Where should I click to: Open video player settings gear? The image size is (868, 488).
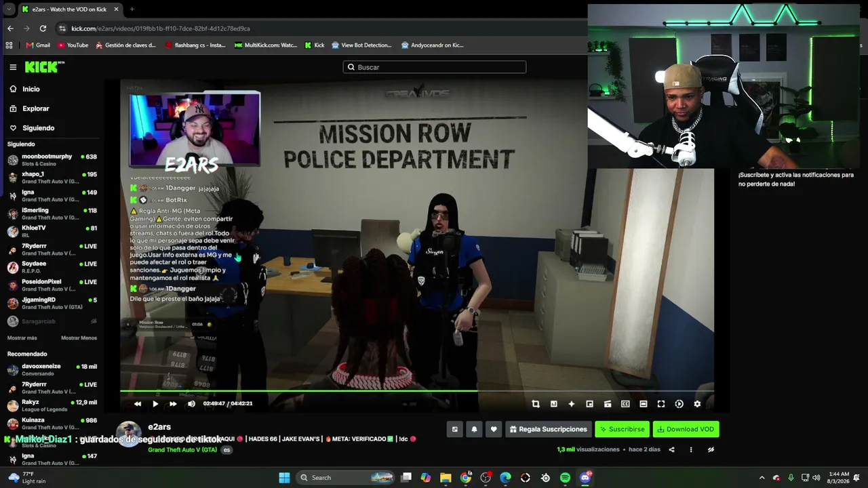point(697,404)
